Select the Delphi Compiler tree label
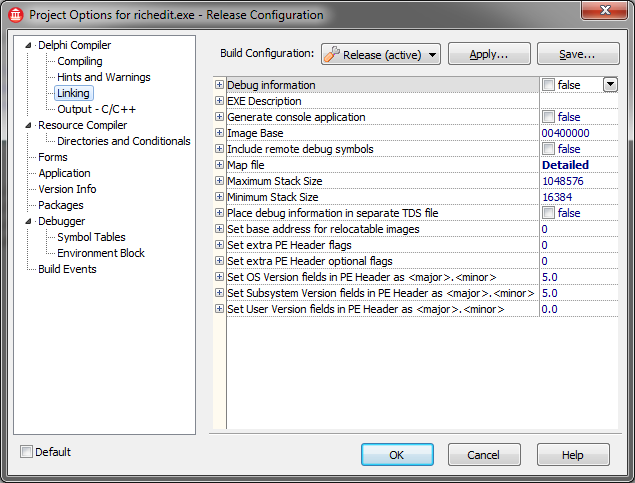Image resolution: width=635 pixels, height=483 pixels. [x=75, y=45]
